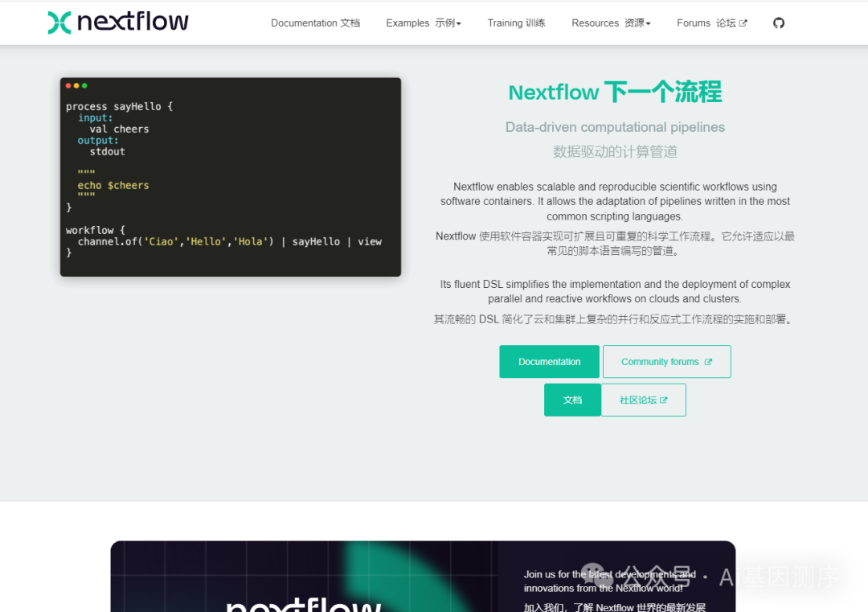868x612 pixels.
Task: Click the Nextflow logo in the navbar
Action: coord(117,22)
